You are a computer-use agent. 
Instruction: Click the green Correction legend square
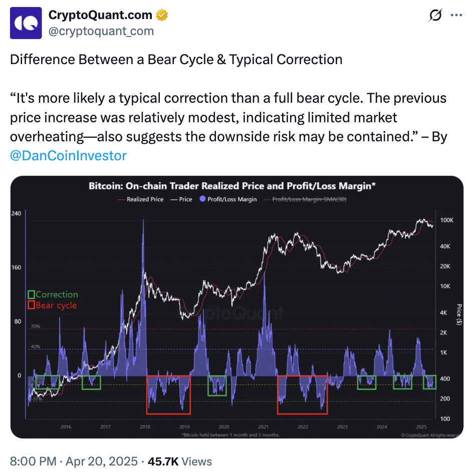32,295
